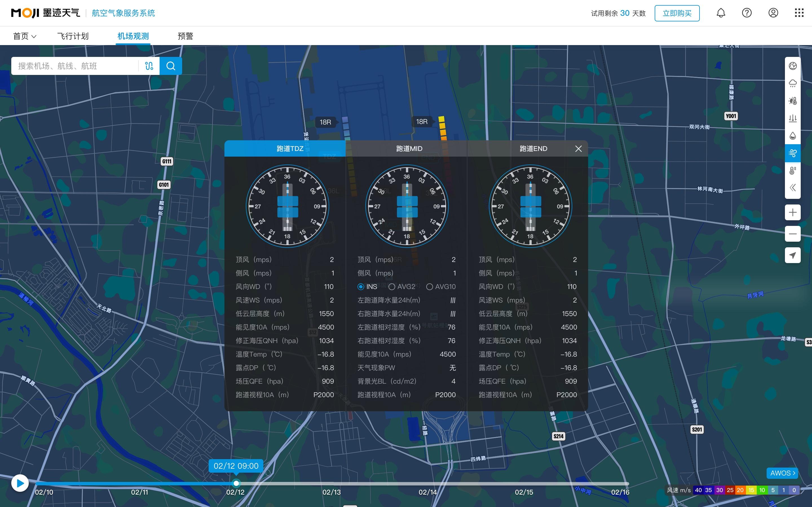The image size is (812, 507).
Task: Click the route search icon beside the search box
Action: click(x=149, y=66)
